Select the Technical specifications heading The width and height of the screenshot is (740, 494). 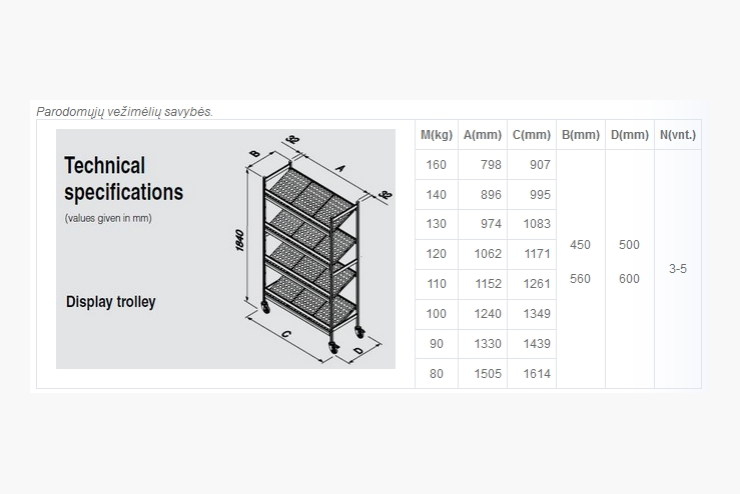click(124, 179)
